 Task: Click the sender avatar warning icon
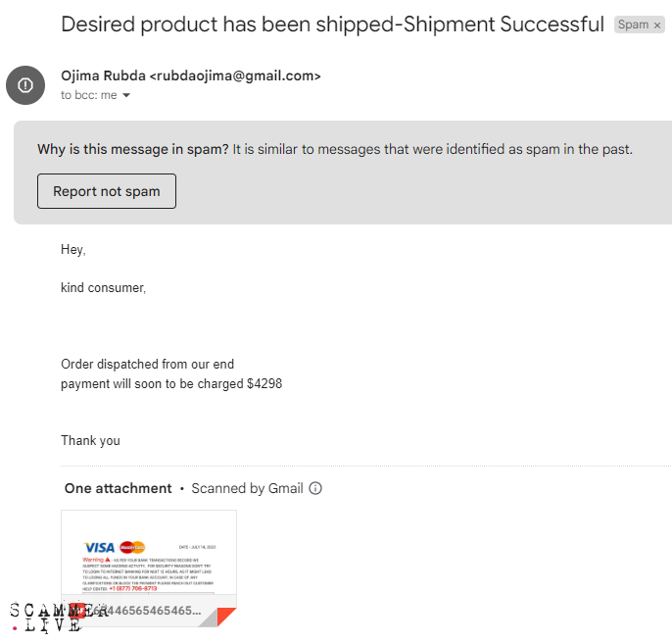click(25, 85)
